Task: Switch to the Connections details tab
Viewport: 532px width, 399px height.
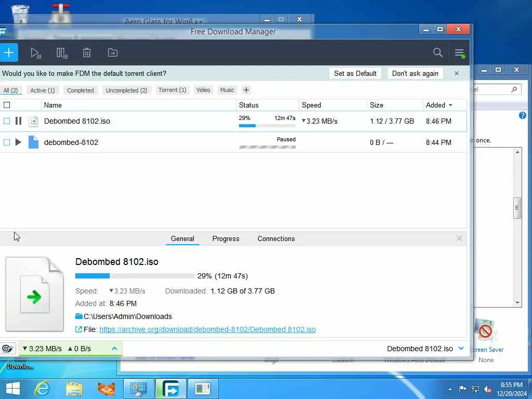Action: pyautogui.click(x=276, y=238)
